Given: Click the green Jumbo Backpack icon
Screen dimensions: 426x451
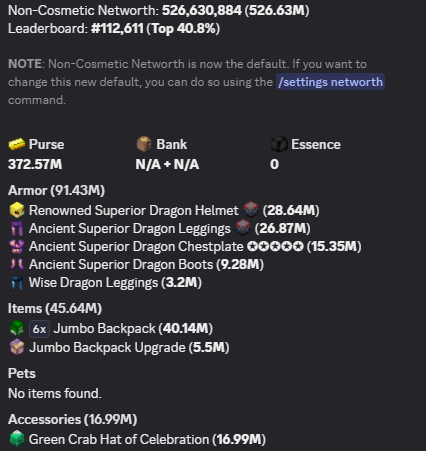Looking at the screenshot, I should click(x=17, y=329).
